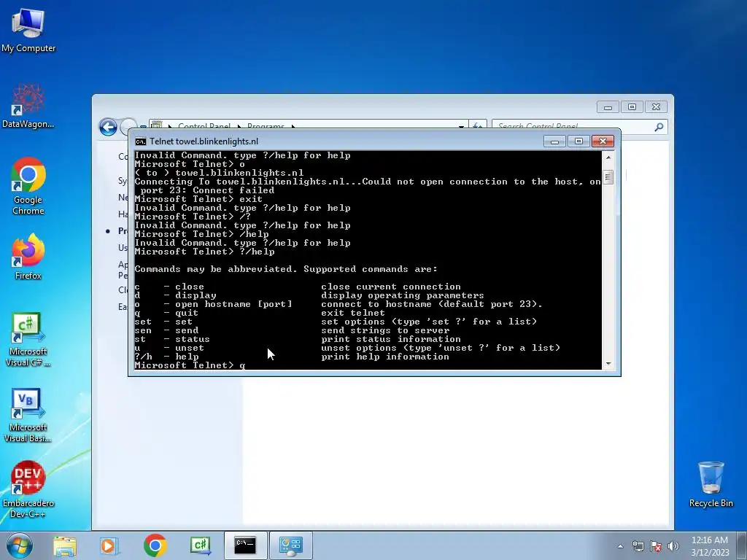Switch to Telnet command prompt taskbar button
The image size is (747, 560).
[245, 545]
